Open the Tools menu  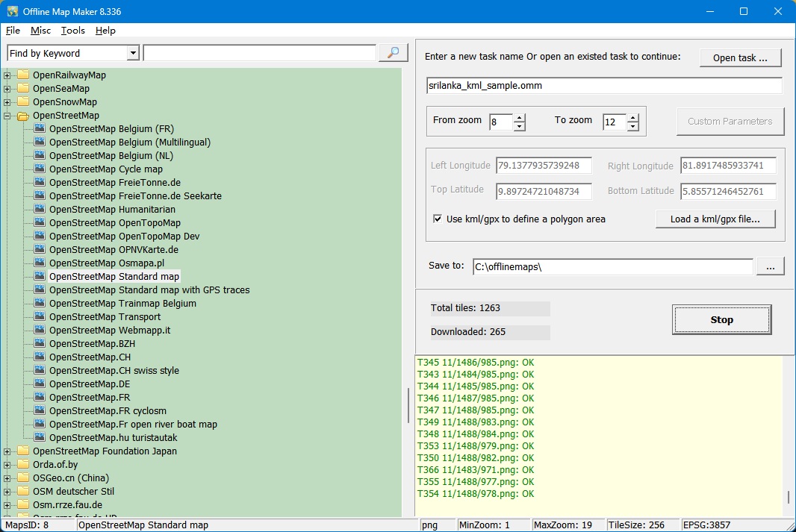(73, 31)
